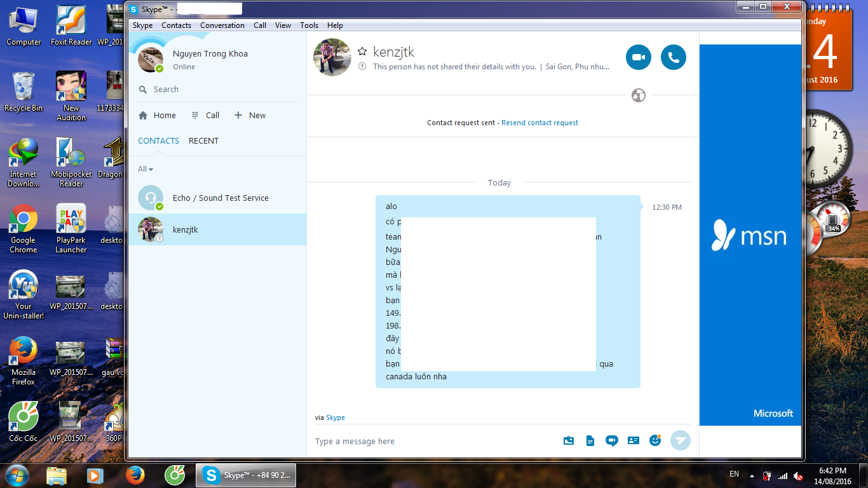Screen dimensions: 868x488
Task: Switch to the RECENT tab
Action: [x=203, y=141]
